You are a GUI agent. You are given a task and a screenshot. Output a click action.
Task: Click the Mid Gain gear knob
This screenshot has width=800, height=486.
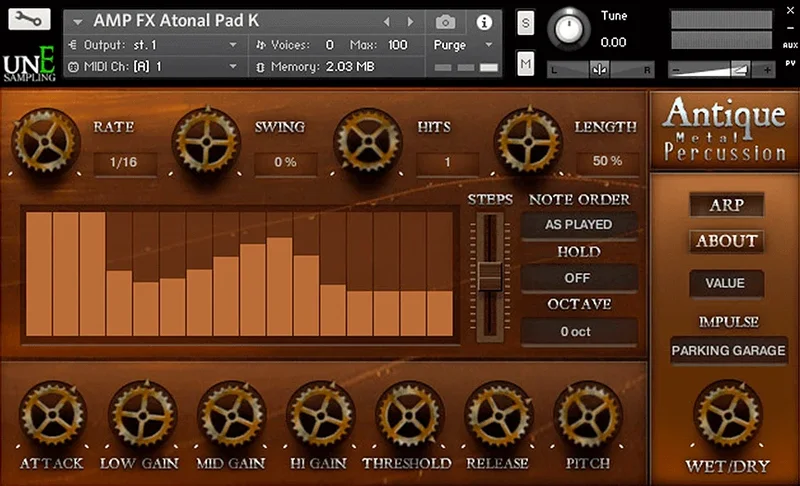231,415
